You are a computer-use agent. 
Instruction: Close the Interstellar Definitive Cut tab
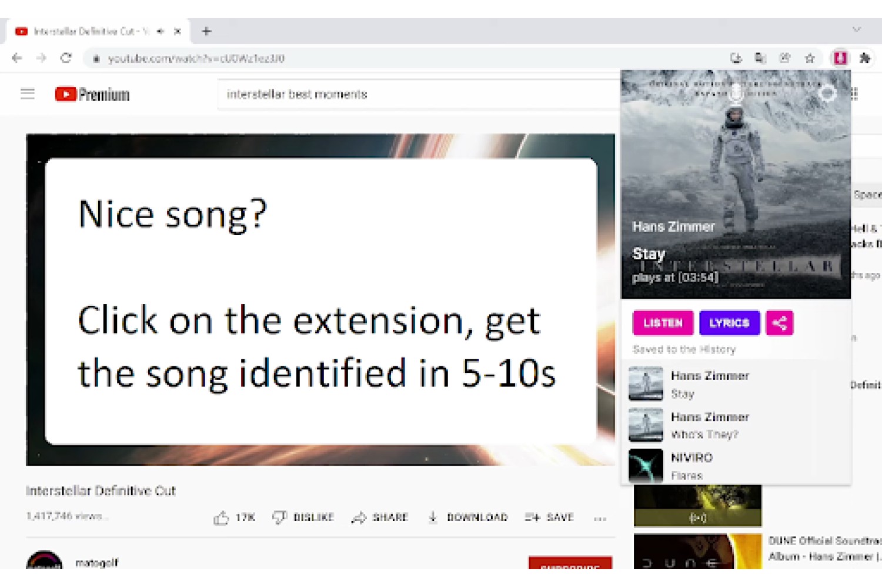pos(178,31)
